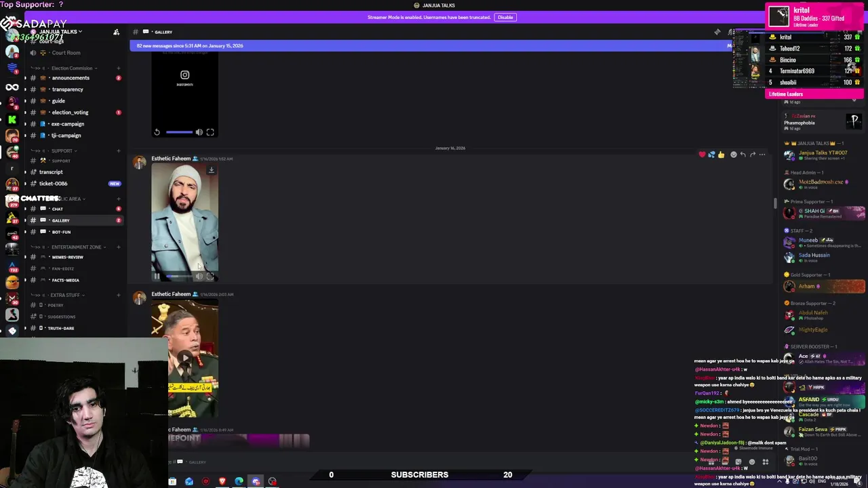Select member Sada Hussain
This screenshot has width=868, height=488.
click(x=824, y=257)
